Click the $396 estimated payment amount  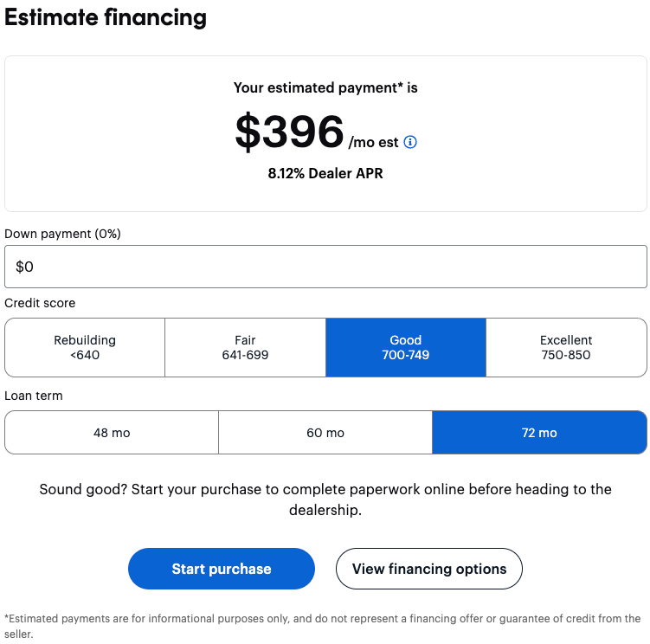(x=290, y=132)
